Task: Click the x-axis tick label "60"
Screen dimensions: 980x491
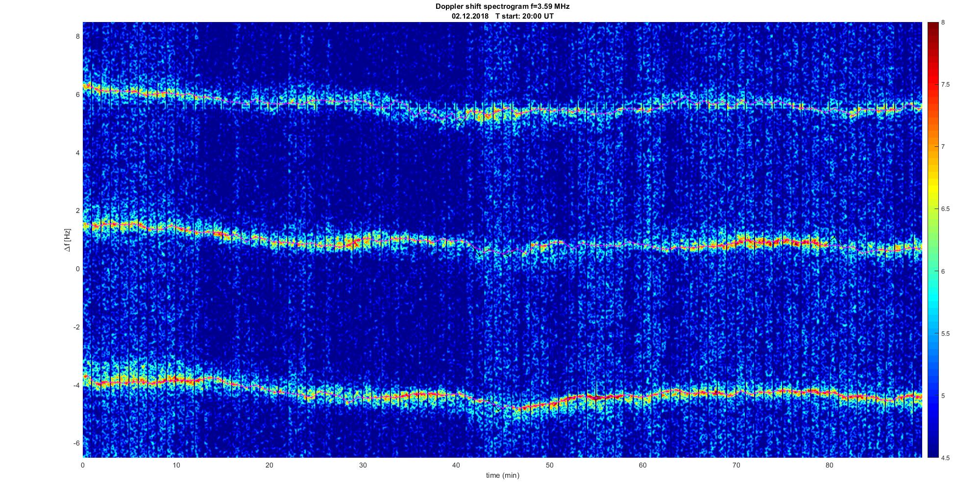Action: tap(642, 465)
